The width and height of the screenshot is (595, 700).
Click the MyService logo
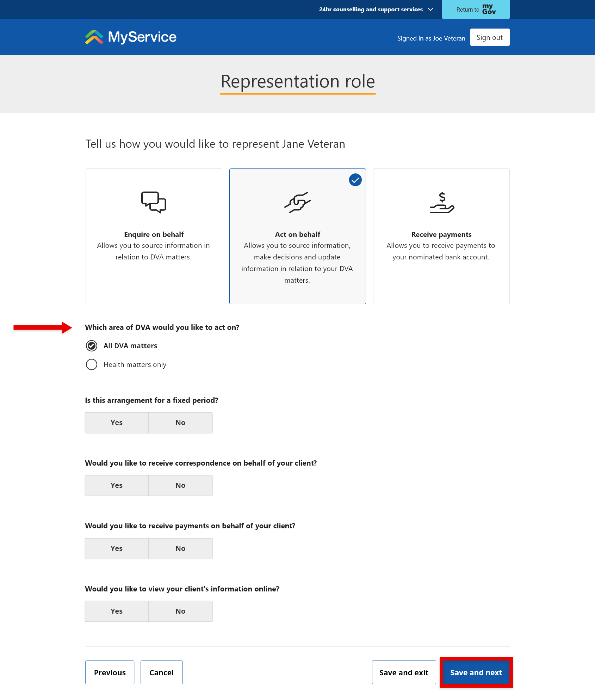pos(130,37)
